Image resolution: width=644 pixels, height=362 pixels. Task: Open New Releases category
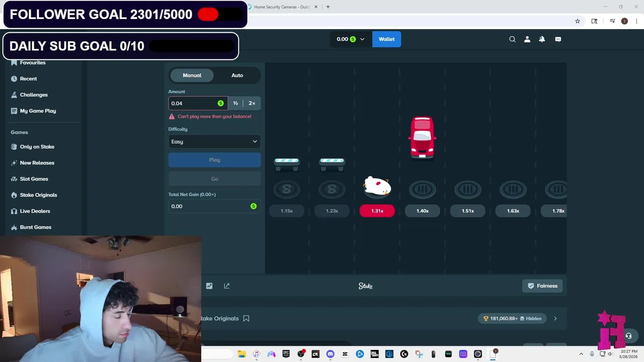(37, 163)
